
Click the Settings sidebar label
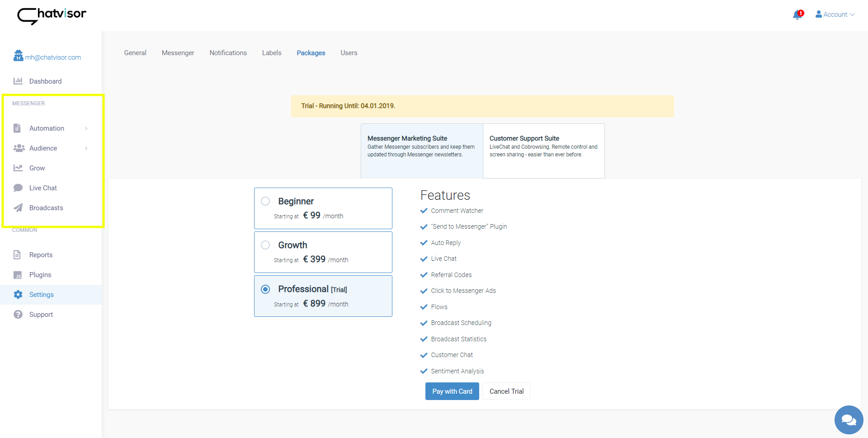click(42, 295)
